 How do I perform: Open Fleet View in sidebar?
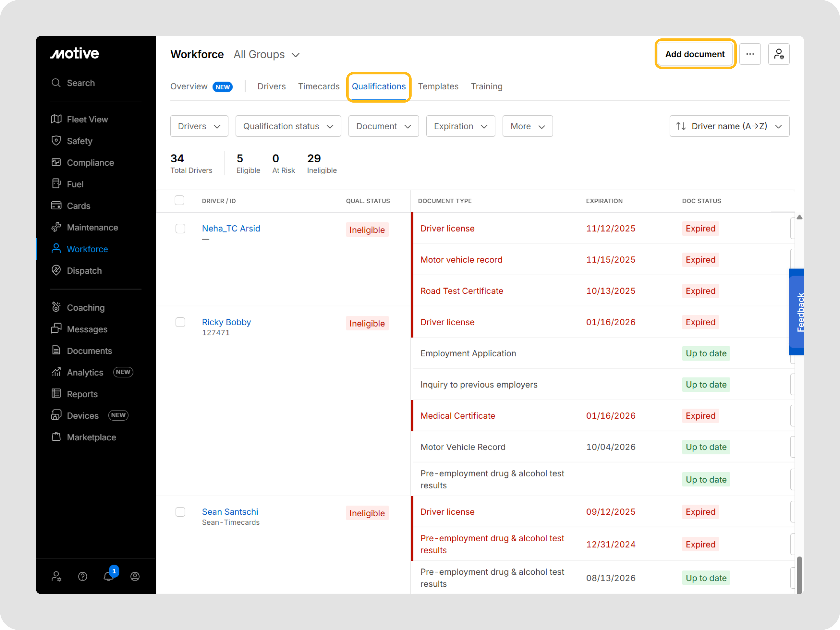coord(87,119)
